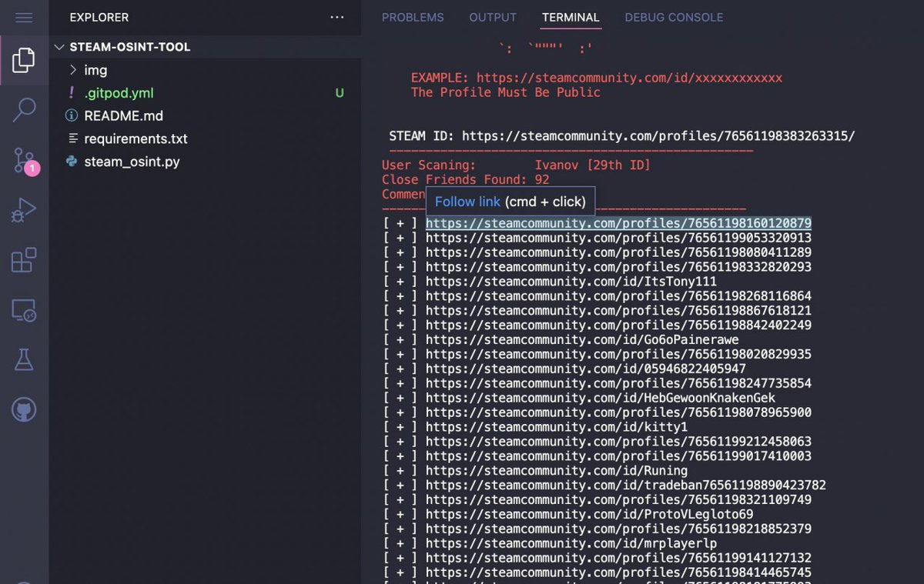This screenshot has height=584, width=924.
Task: Open the Run and Debug view
Action: (x=24, y=210)
